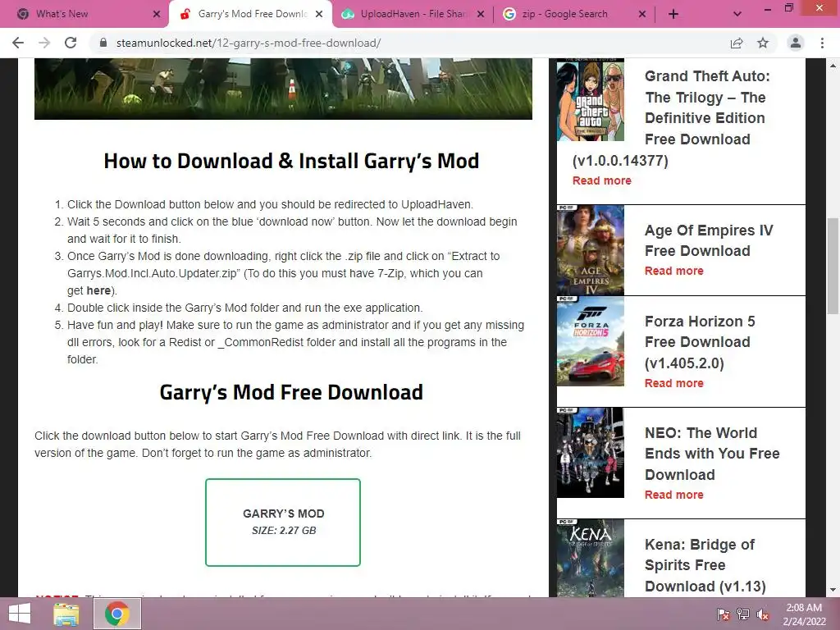Click Chrome icon in taskbar
Screen dimensions: 840x630
pyautogui.click(x=117, y=614)
